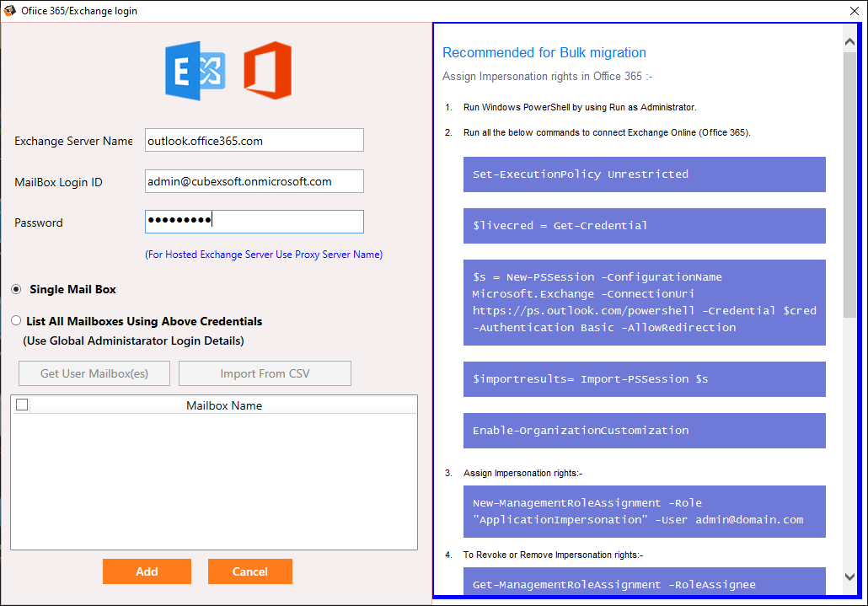
Task: Click the Recommended for Bulk migration heading
Action: pyautogui.click(x=544, y=52)
